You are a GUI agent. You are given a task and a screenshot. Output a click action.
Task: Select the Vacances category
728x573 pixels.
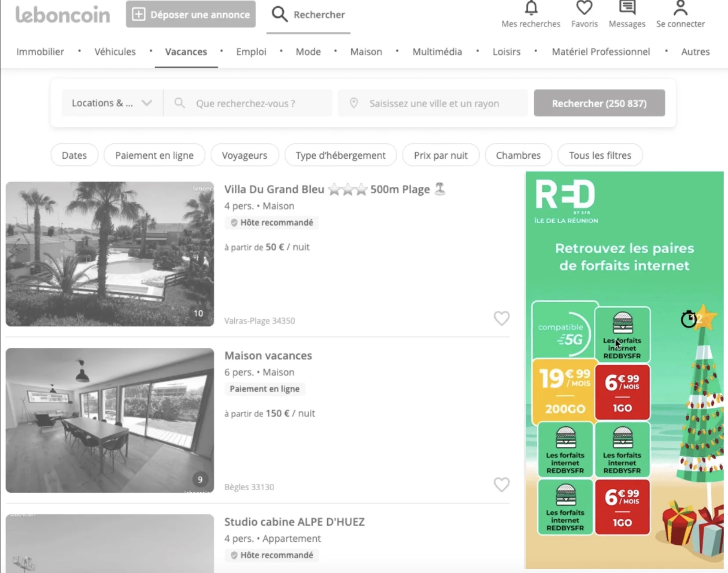click(186, 52)
